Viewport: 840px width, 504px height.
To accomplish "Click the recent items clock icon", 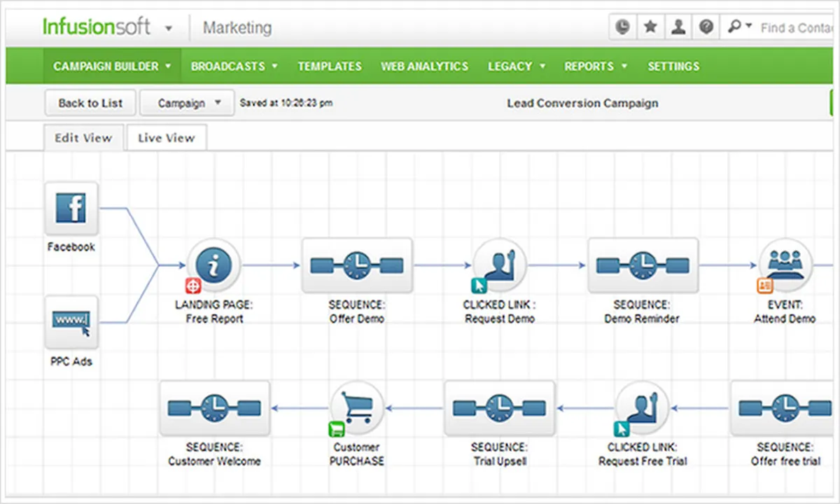I will click(622, 27).
